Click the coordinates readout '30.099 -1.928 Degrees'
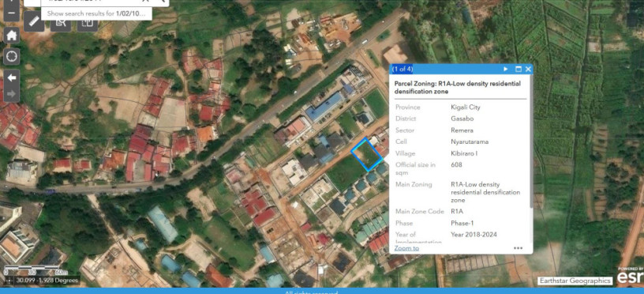The image size is (644, 294). tap(47, 281)
